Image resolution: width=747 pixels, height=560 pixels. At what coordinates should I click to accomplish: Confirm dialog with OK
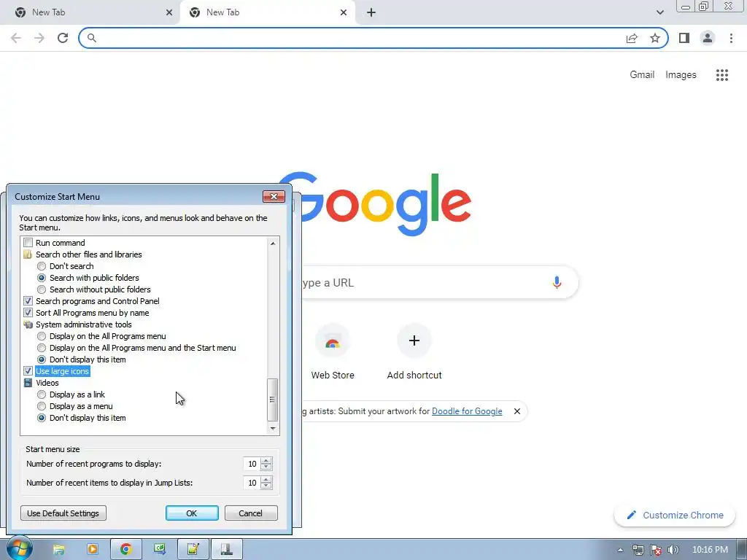(x=192, y=513)
